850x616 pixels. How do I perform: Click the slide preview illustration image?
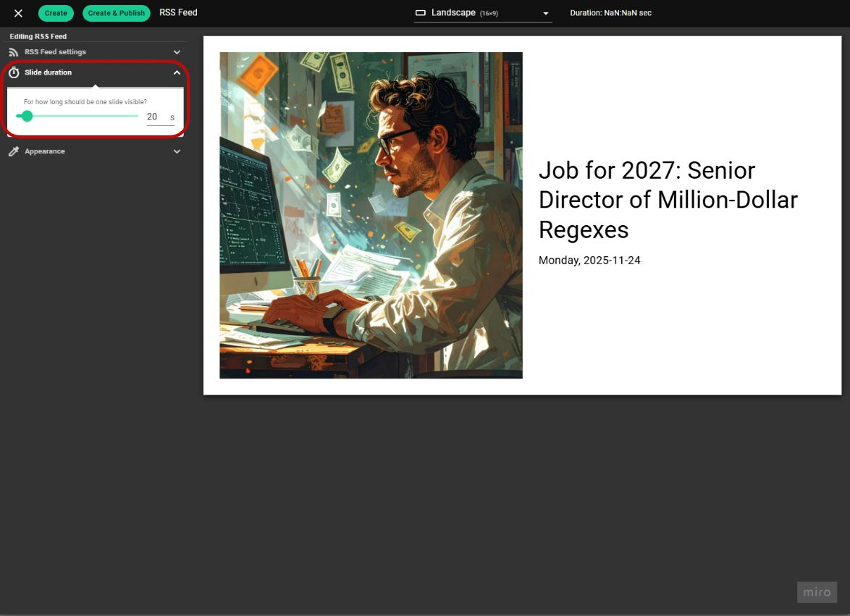[371, 215]
